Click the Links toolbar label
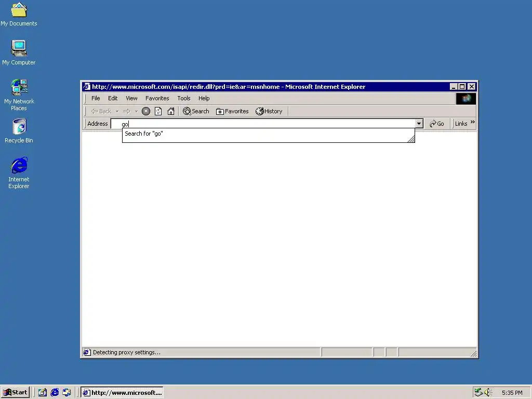The height and width of the screenshot is (399, 532). coord(461,124)
